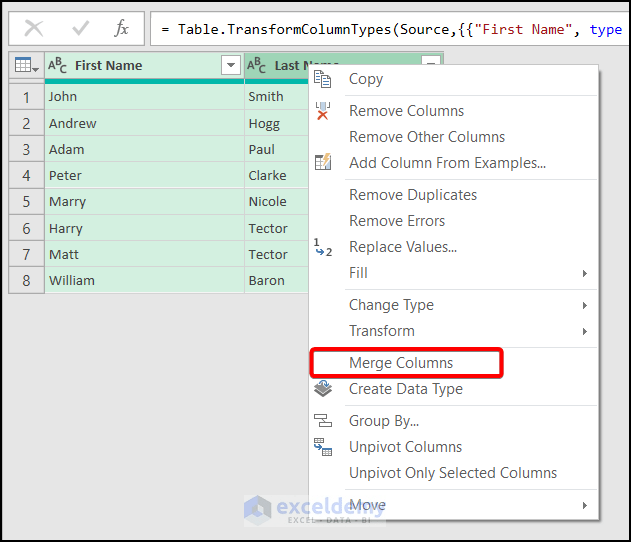Screen dimensions: 631x542
Task: Select Remove Duplicates
Action: (x=454, y=195)
